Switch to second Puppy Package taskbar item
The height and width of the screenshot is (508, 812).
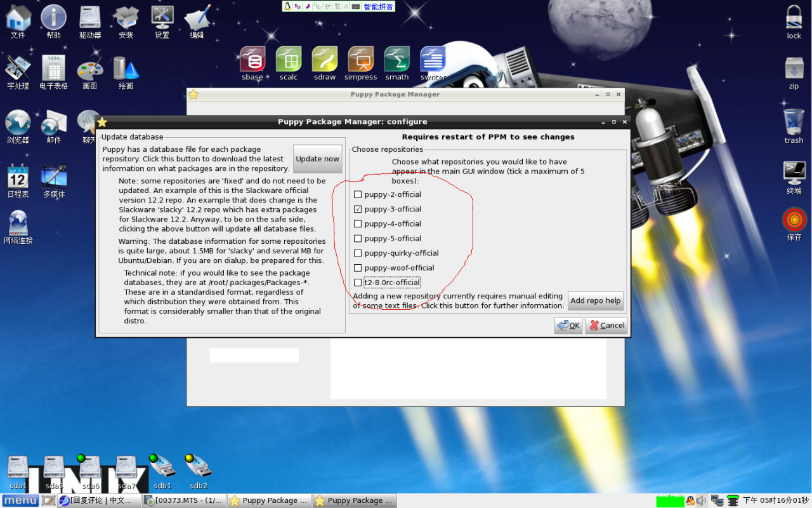click(x=355, y=500)
